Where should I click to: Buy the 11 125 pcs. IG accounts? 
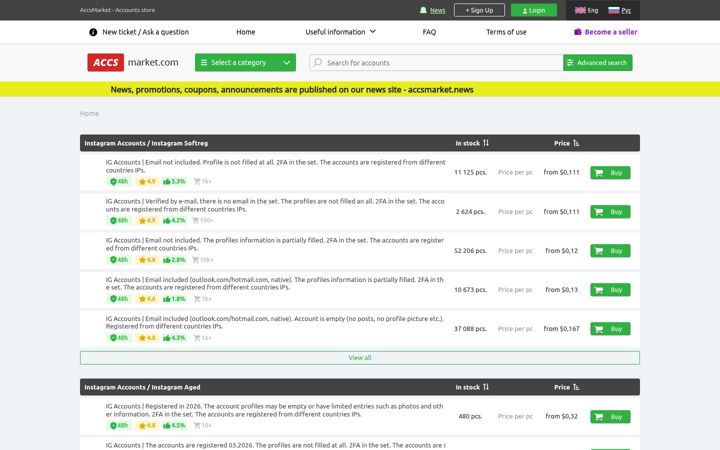click(x=610, y=173)
